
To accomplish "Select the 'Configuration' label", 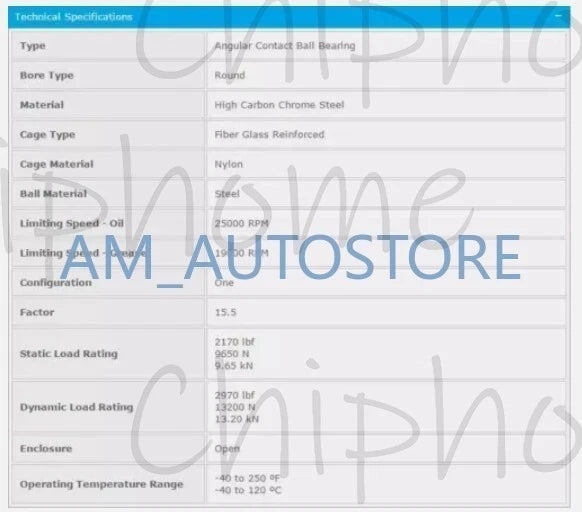I will [56, 283].
